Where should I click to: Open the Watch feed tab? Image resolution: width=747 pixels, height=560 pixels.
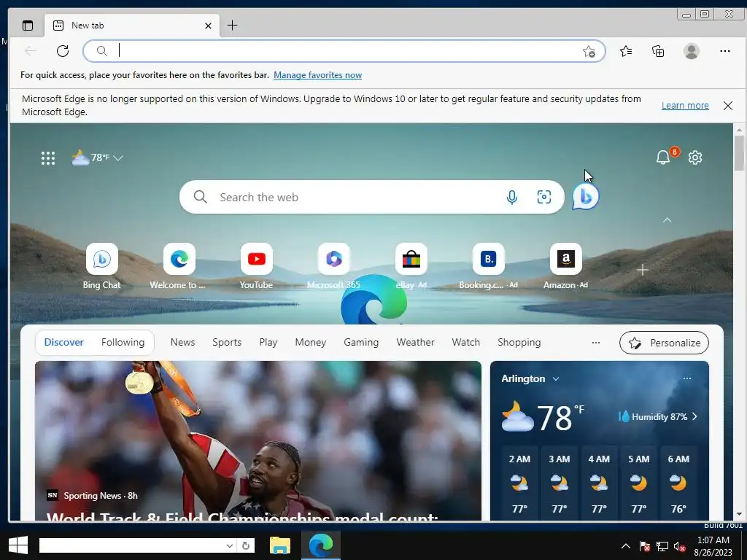tap(466, 343)
